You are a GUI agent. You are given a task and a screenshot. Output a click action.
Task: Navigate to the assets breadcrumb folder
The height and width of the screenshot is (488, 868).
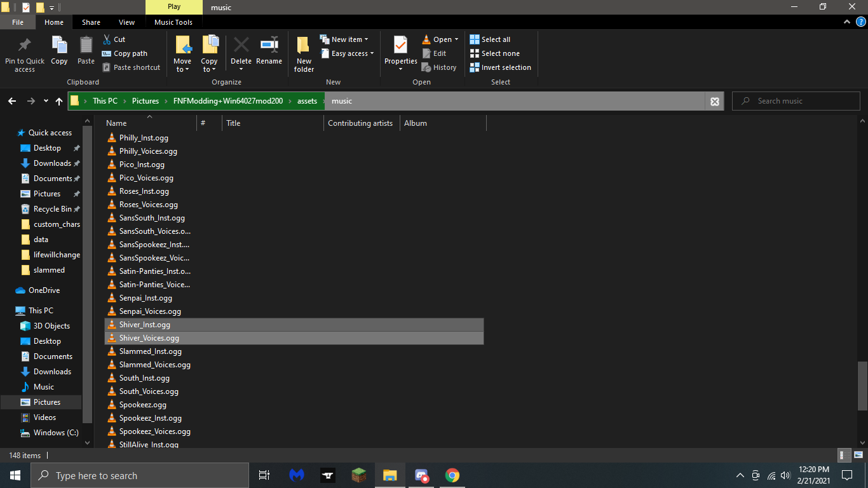tap(307, 100)
